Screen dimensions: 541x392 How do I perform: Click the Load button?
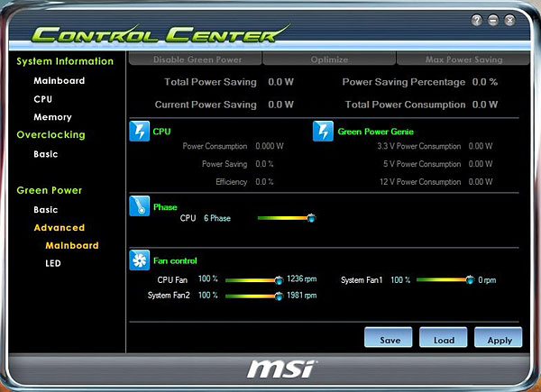(444, 337)
